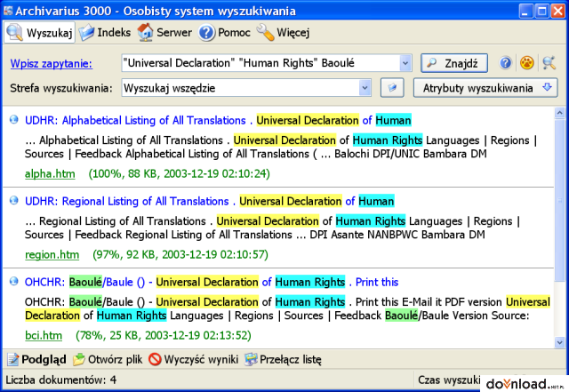569x392 pixels.
Task: Expand Atrybuty wyszukiwania panel
Action: click(x=485, y=88)
